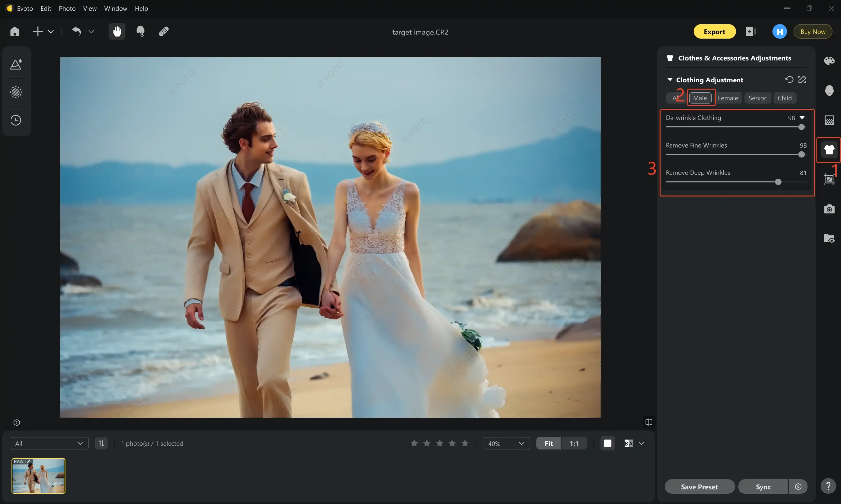
Task: Toggle the before/after BA comparison
Action: tap(628, 443)
